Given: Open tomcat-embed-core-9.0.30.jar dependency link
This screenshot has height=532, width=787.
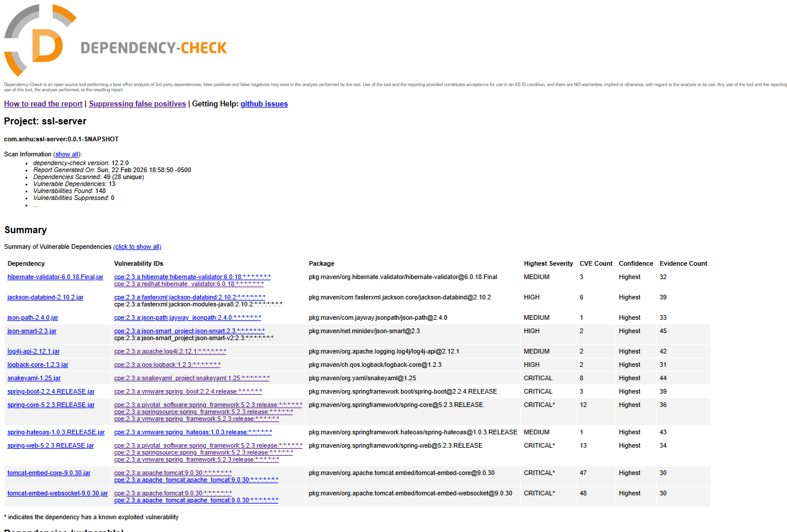Looking at the screenshot, I should [x=49, y=473].
